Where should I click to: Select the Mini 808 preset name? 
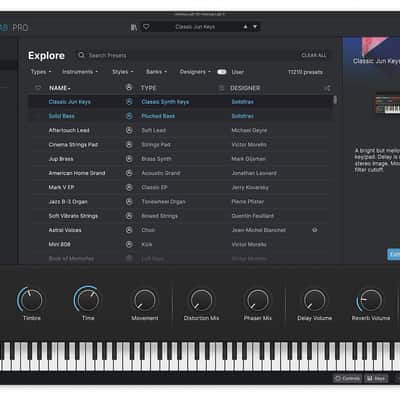(x=59, y=244)
